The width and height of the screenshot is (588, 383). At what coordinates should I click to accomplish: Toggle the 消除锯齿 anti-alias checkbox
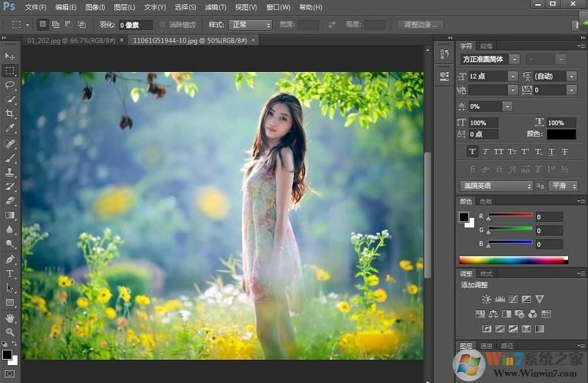(x=162, y=25)
